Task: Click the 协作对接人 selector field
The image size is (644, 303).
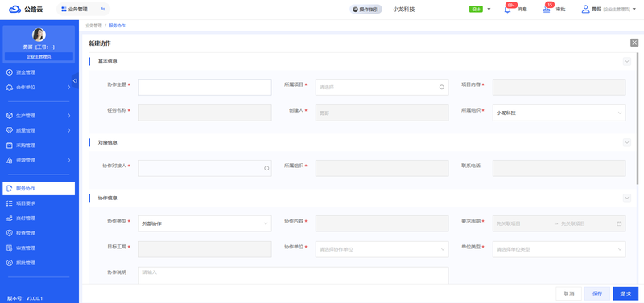Action: (x=205, y=168)
